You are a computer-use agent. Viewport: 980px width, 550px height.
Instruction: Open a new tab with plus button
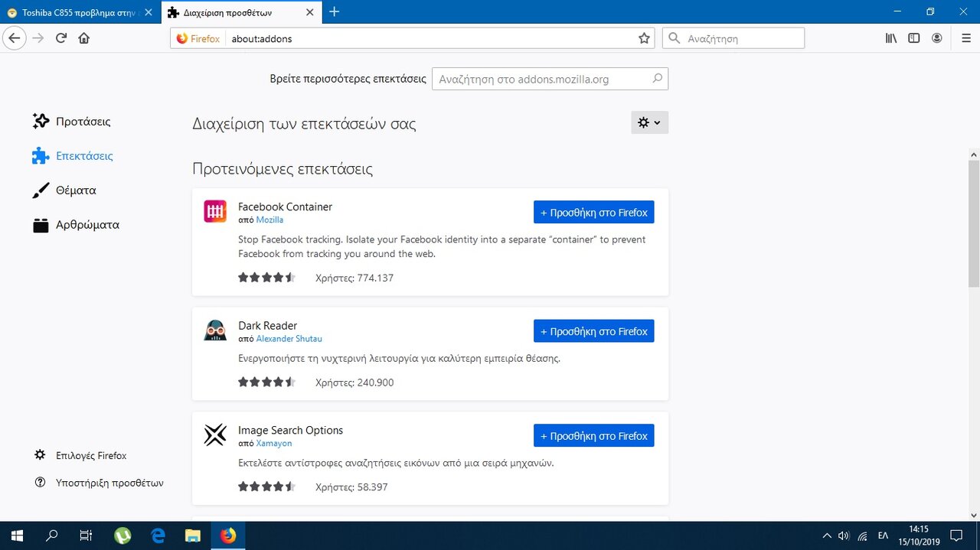click(334, 11)
